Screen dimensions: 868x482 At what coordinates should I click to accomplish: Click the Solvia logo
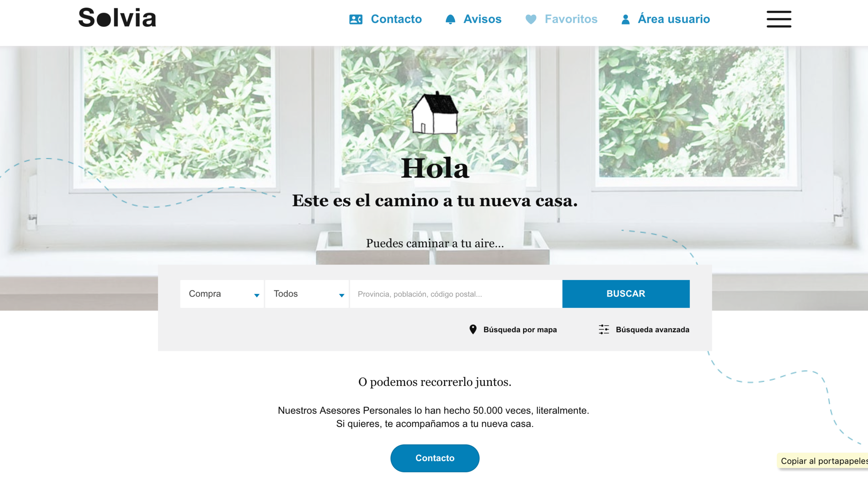(117, 17)
